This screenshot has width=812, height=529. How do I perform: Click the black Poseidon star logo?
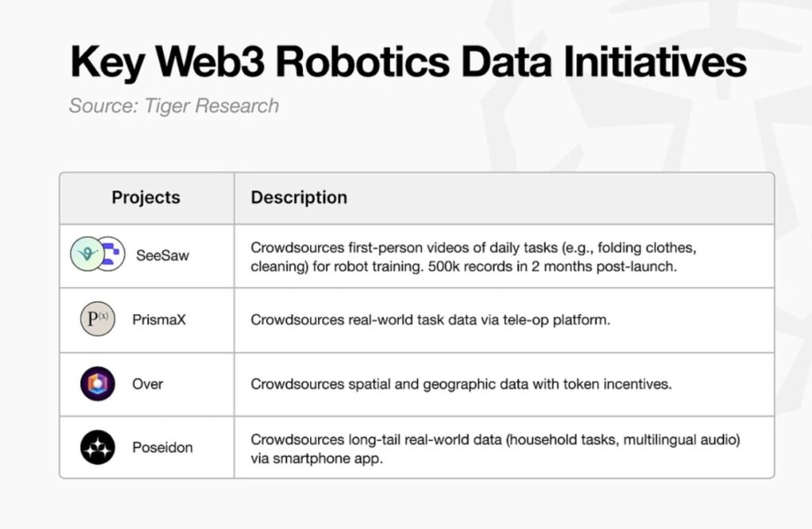click(x=98, y=447)
